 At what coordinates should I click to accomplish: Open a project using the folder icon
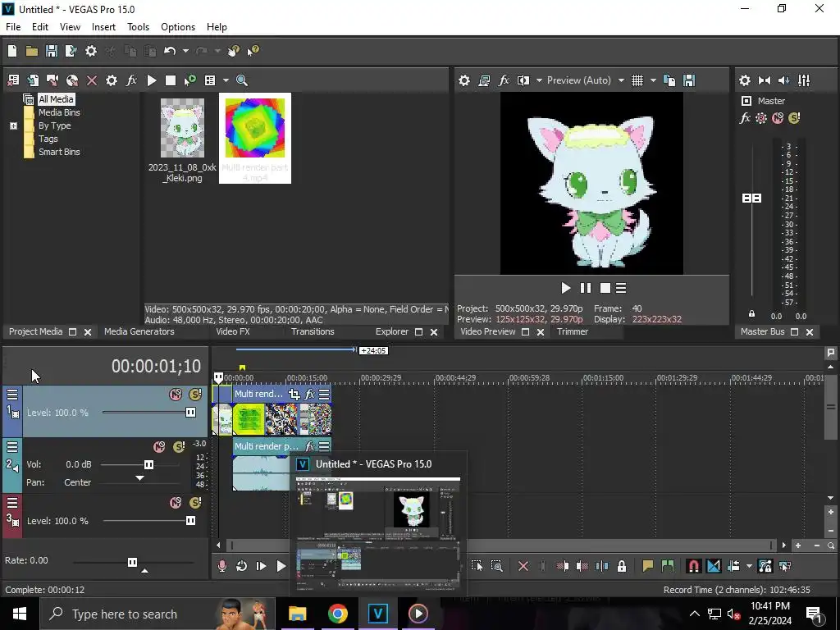32,51
